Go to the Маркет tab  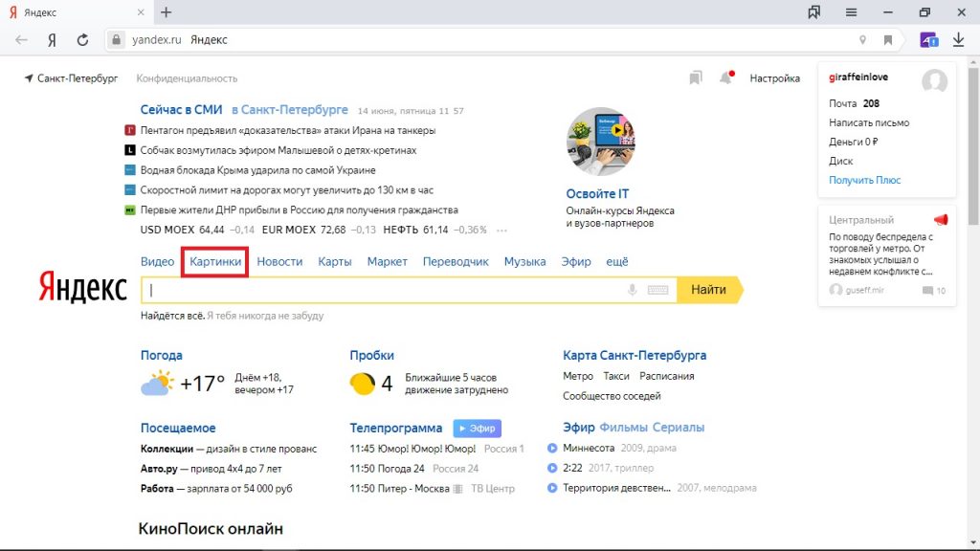pyautogui.click(x=388, y=262)
